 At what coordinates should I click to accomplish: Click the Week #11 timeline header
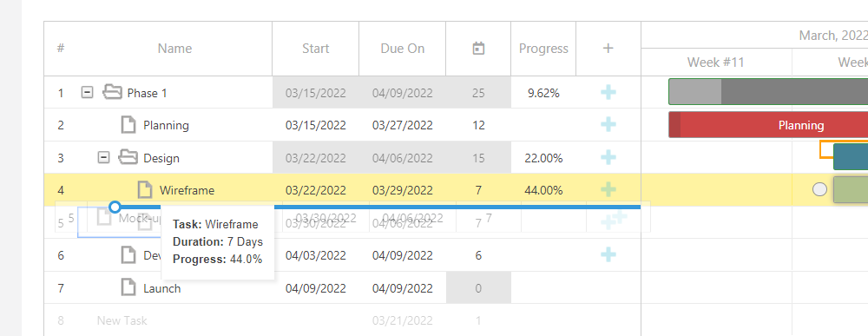pyautogui.click(x=716, y=62)
